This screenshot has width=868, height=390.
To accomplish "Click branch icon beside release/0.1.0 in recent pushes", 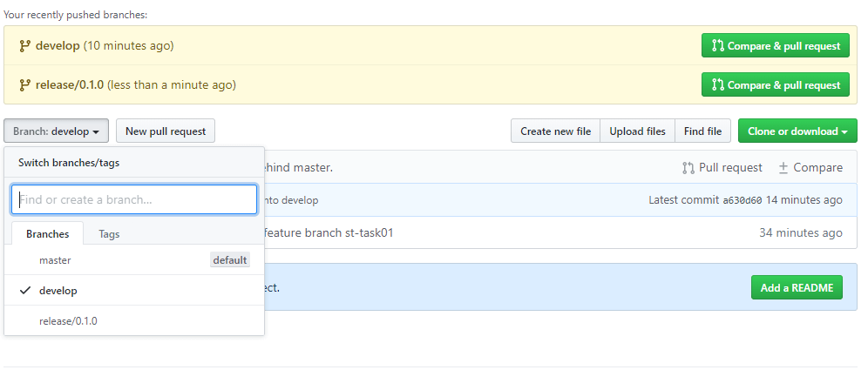I will (24, 85).
